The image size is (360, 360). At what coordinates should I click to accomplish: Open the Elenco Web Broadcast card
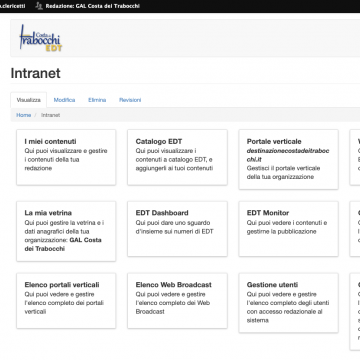(x=177, y=301)
